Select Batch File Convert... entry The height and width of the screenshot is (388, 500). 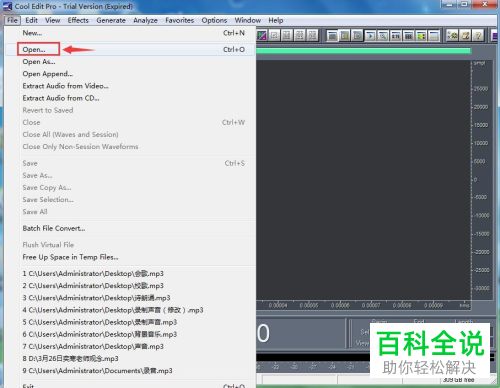130,228
